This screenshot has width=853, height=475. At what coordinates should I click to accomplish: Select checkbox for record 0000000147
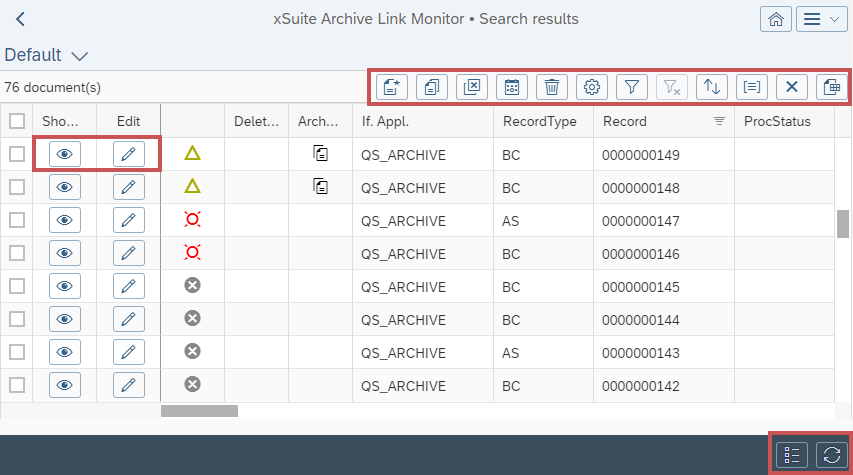click(x=17, y=220)
